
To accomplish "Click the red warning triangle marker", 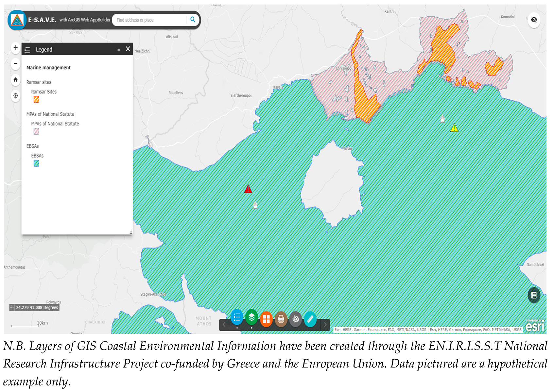I will point(248,189).
